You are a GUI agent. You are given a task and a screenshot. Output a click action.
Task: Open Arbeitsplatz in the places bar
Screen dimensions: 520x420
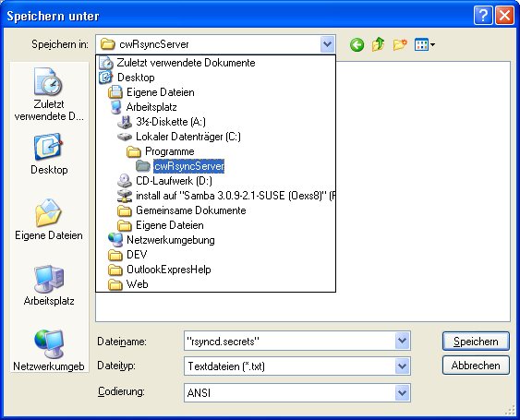click(x=49, y=285)
